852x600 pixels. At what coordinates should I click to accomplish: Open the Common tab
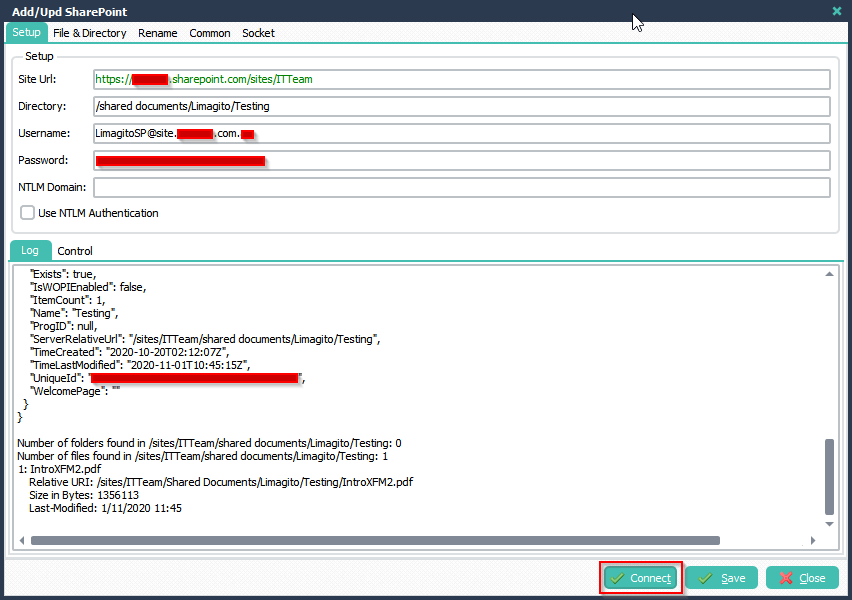click(210, 33)
